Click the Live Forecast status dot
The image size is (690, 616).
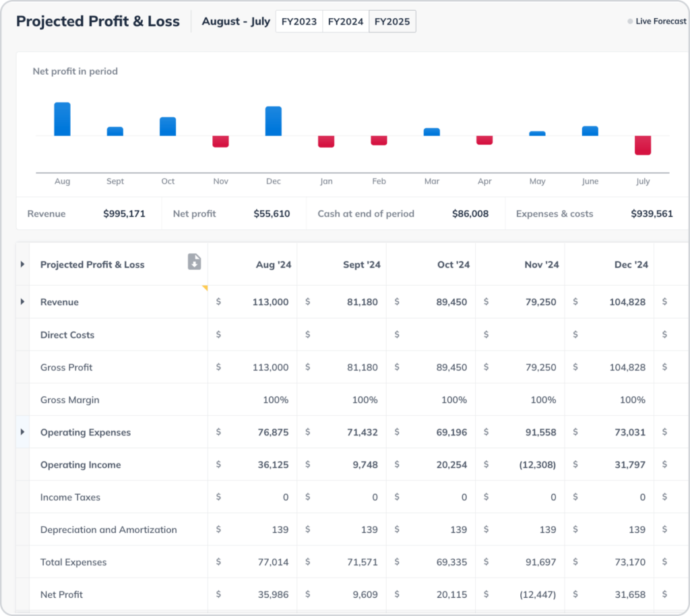click(x=631, y=22)
